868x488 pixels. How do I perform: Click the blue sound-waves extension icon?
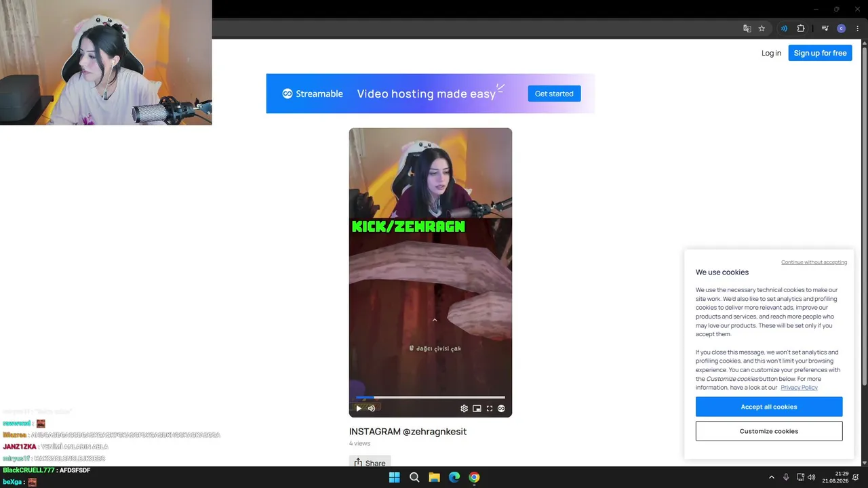784,28
